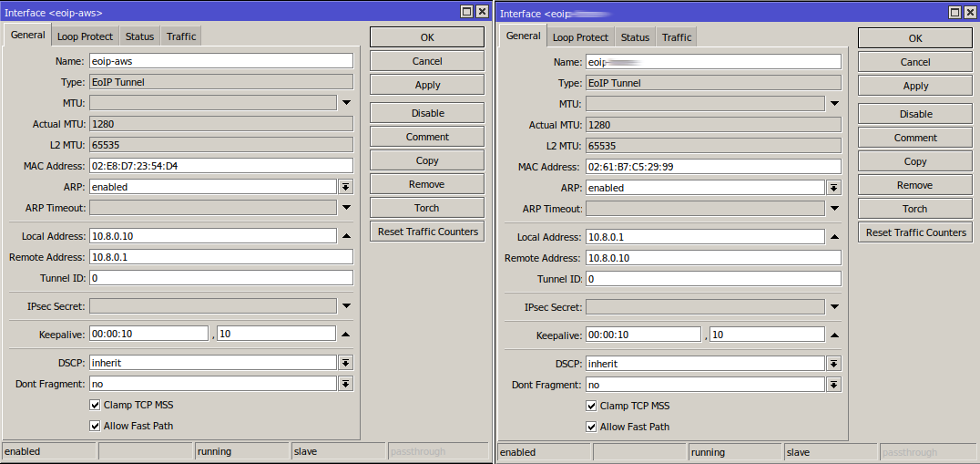Open Traffic tab in right window
980x464 pixels.
pyautogui.click(x=677, y=37)
